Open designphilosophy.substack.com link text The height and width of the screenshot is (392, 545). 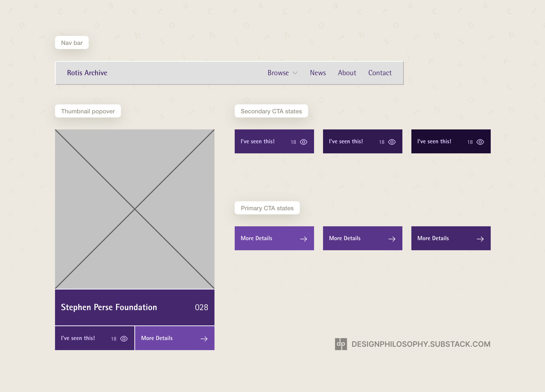pyautogui.click(x=421, y=344)
